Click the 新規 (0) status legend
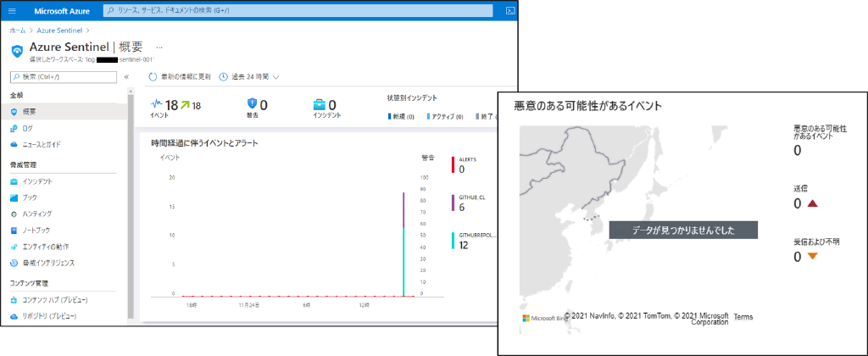 pos(402,117)
